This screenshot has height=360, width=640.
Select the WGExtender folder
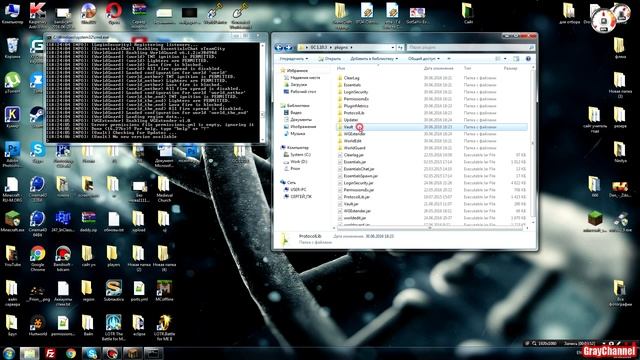354,134
